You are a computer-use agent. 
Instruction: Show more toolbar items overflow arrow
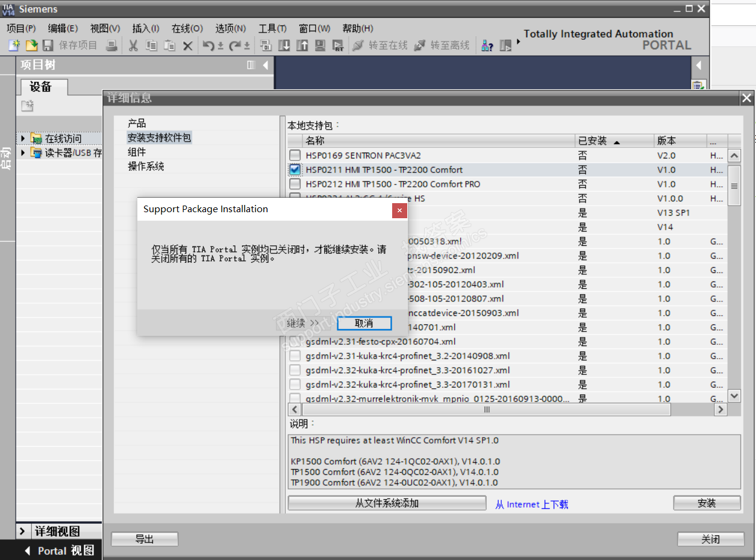pos(518,41)
